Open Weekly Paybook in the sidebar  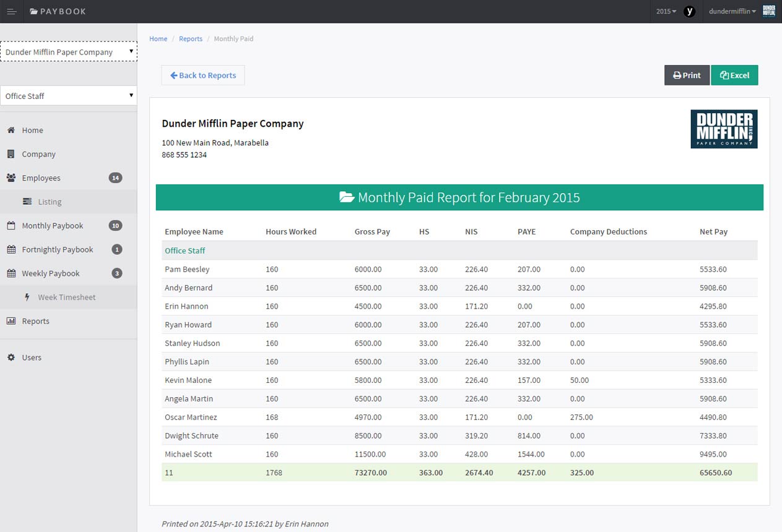pos(68,273)
